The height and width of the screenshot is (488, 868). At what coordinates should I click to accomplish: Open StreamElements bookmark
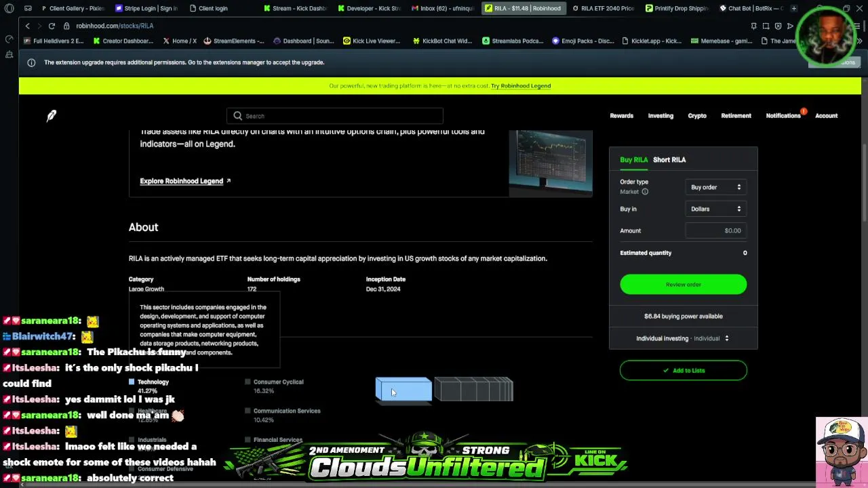coord(234,41)
